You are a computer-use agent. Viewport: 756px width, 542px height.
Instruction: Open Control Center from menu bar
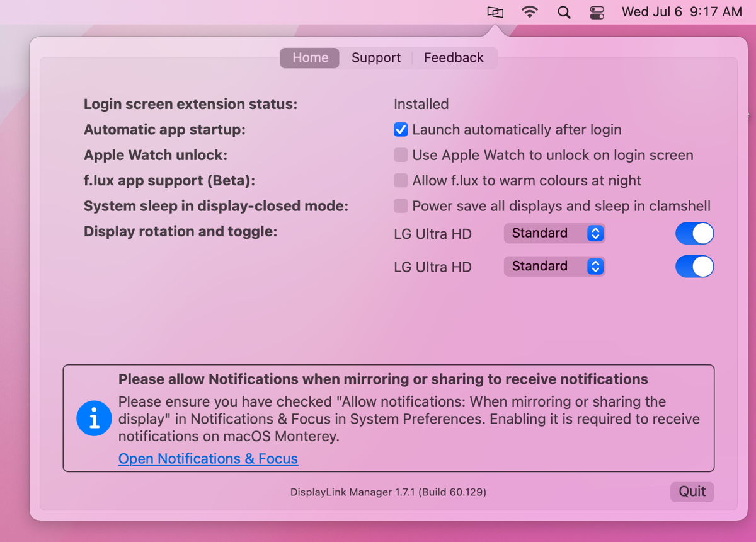click(x=597, y=12)
